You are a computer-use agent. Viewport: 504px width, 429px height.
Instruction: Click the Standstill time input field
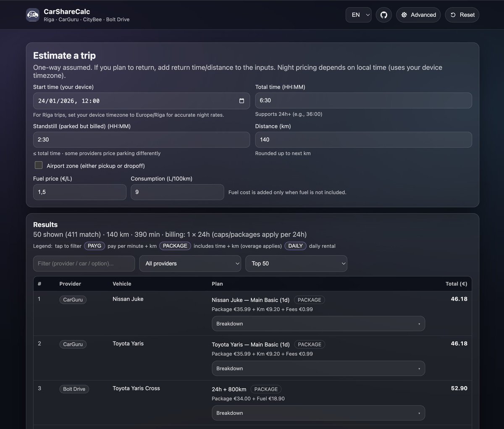(x=141, y=140)
